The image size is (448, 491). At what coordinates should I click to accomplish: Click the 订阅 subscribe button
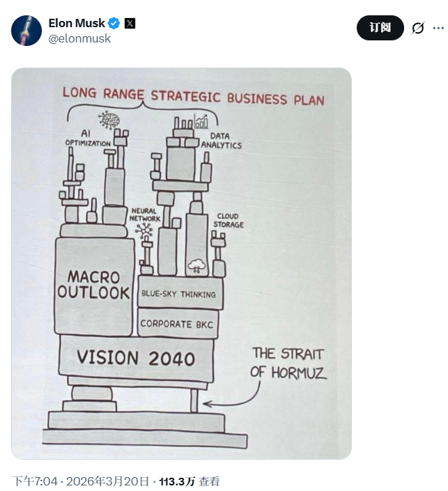(380, 28)
